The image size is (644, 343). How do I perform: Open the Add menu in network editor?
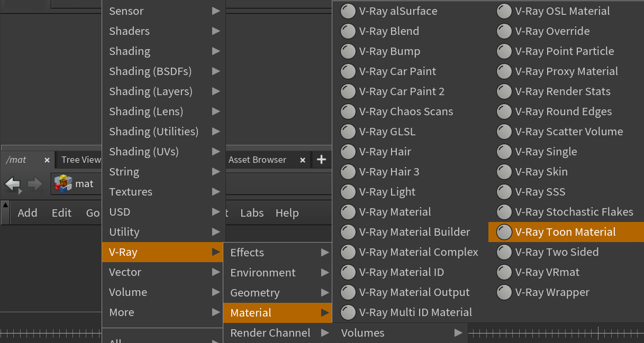[28, 213]
